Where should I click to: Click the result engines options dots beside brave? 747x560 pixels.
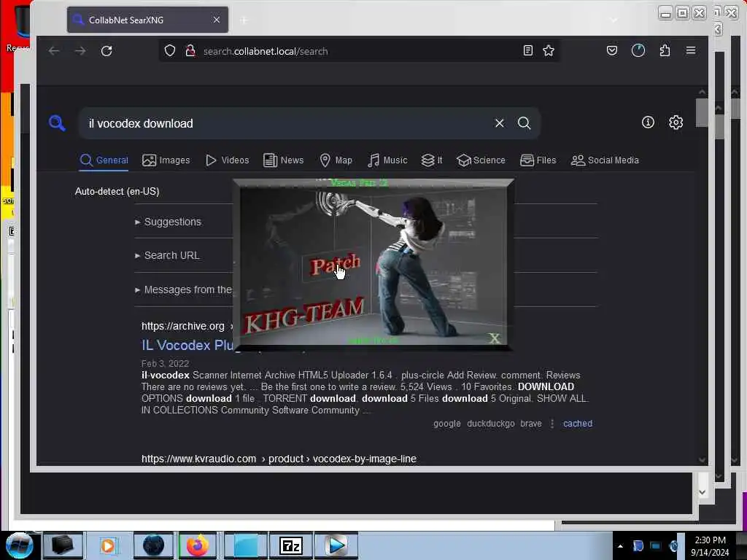pyautogui.click(x=552, y=424)
